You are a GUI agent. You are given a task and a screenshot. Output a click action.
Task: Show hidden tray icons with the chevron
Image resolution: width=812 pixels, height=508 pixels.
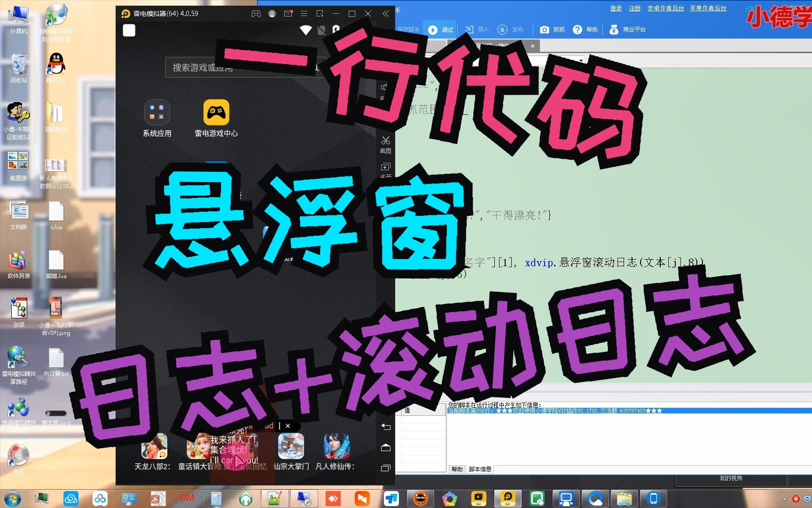coord(784,500)
